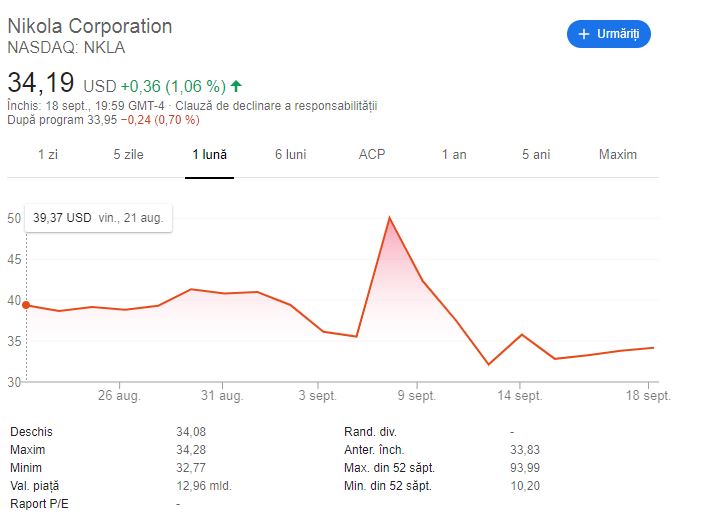Switch to the Maxim range tab
This screenshot has height=522, width=706.
tap(617, 155)
